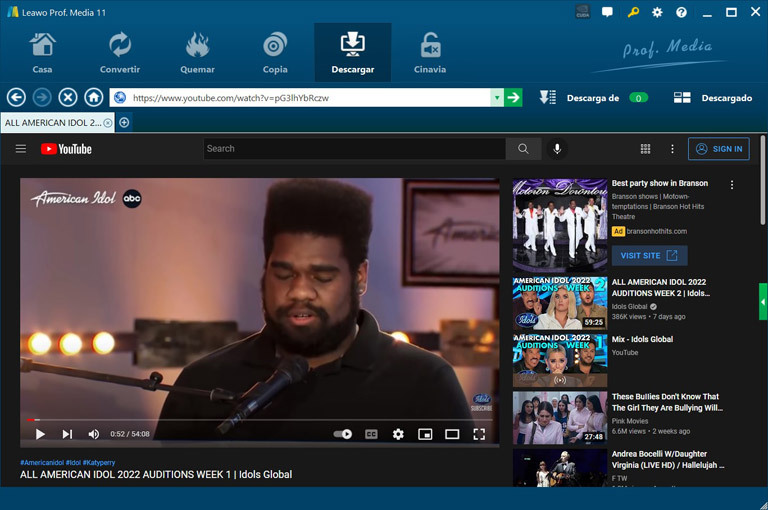Screen dimensions: 768x510
Task: Seek on the video progress bar
Action: pyautogui.click(x=260, y=420)
